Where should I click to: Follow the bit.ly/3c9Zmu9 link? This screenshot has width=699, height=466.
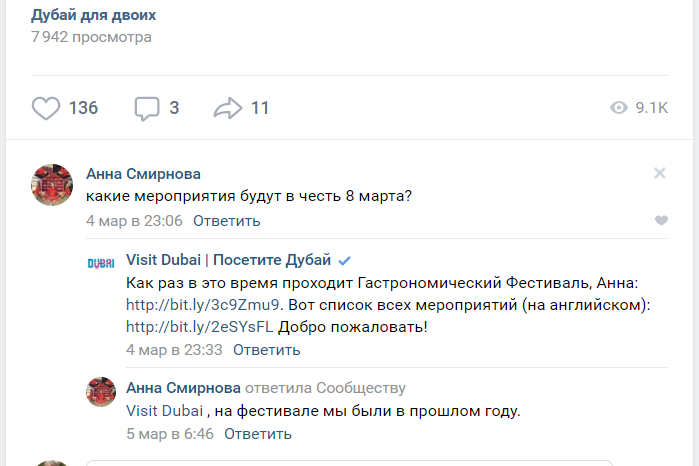tap(204, 305)
